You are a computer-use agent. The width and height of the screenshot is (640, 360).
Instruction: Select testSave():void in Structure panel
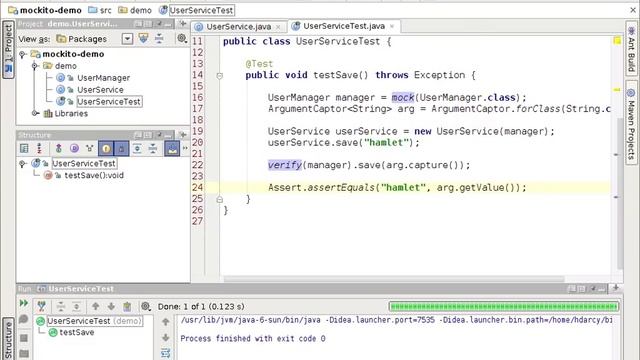pos(94,175)
